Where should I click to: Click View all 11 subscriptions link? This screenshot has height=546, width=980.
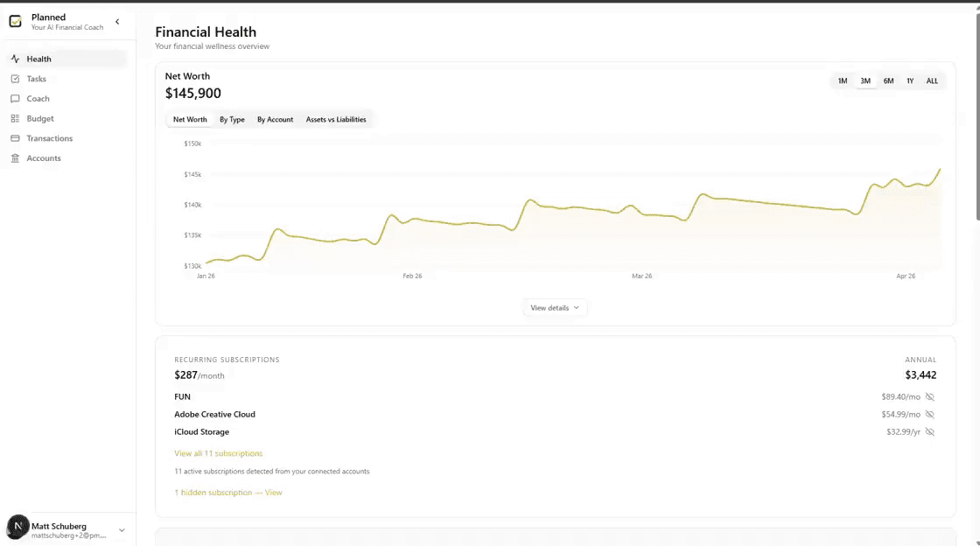click(218, 453)
